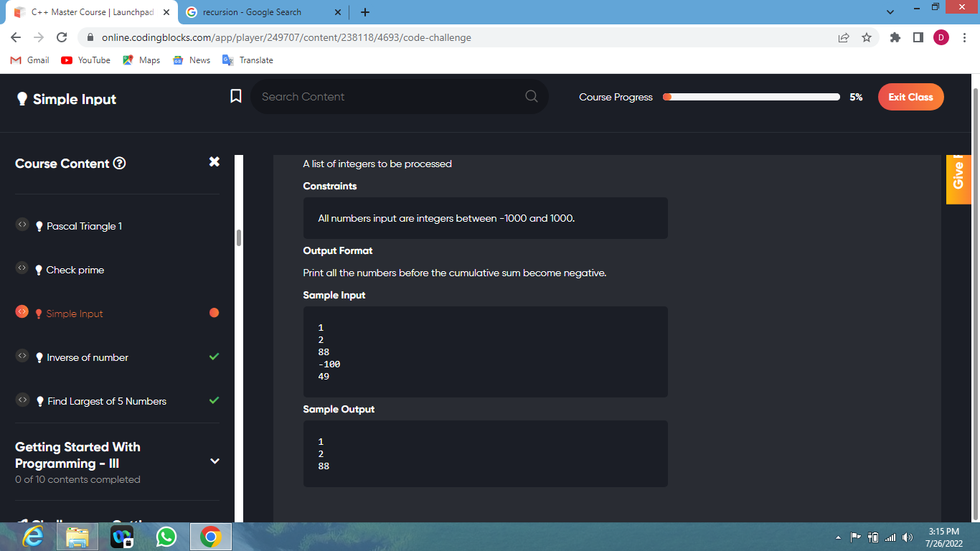Open the Check prime lesson
The image size is (980, 551).
[75, 270]
